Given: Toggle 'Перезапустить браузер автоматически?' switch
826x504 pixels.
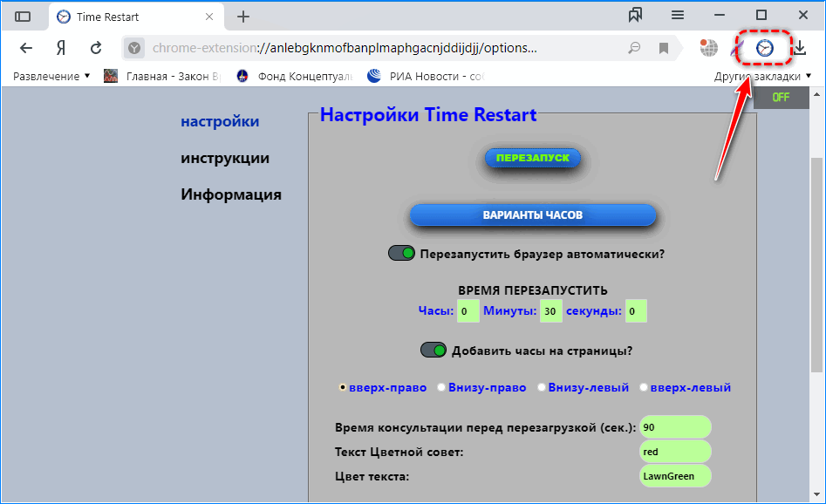Looking at the screenshot, I should (401, 252).
